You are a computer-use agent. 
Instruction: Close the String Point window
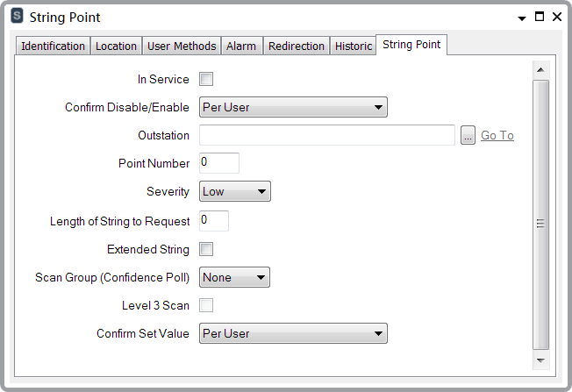click(x=556, y=17)
